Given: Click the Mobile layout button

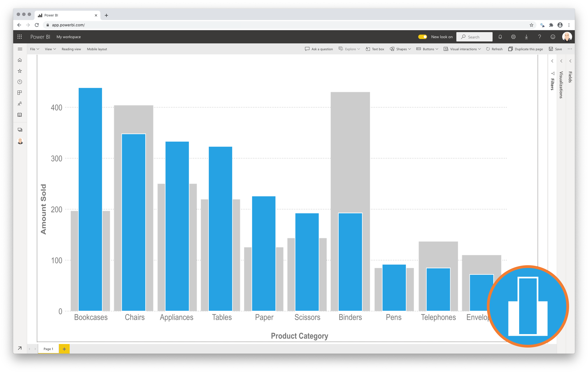Looking at the screenshot, I should point(96,49).
